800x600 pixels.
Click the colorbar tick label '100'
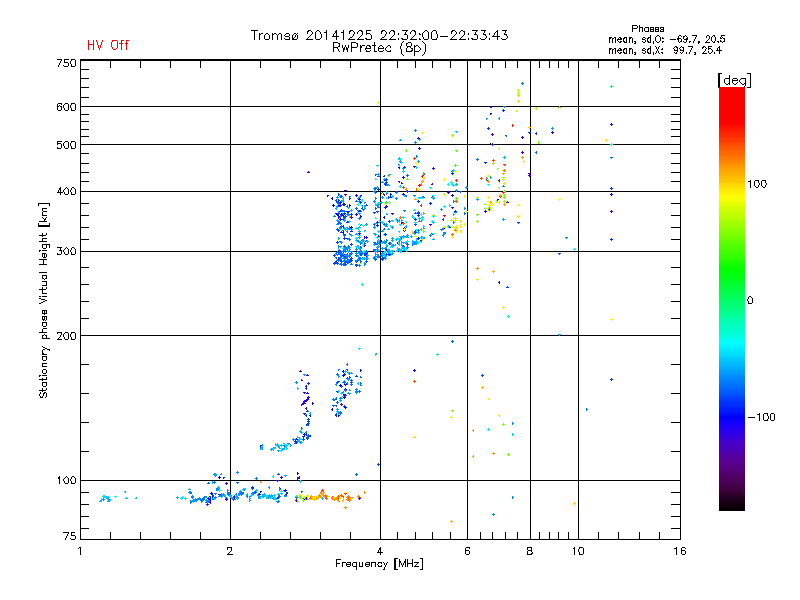click(x=757, y=184)
